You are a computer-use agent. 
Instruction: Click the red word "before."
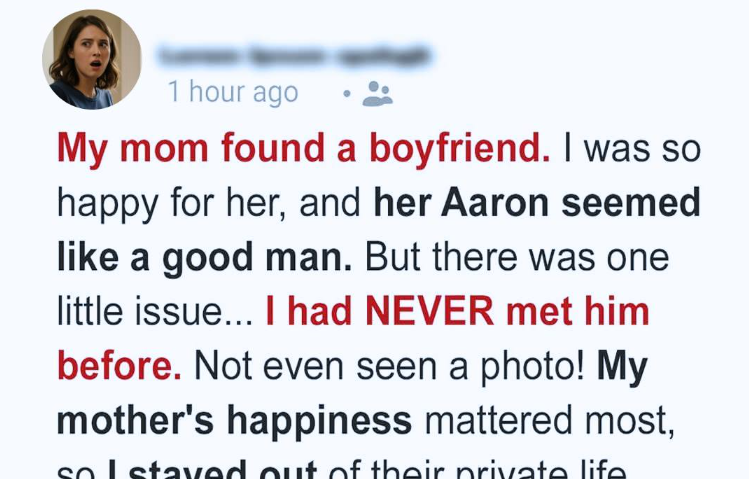[119, 366]
